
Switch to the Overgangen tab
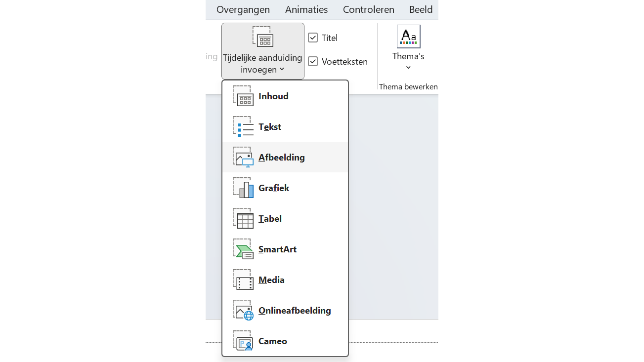pos(243,9)
